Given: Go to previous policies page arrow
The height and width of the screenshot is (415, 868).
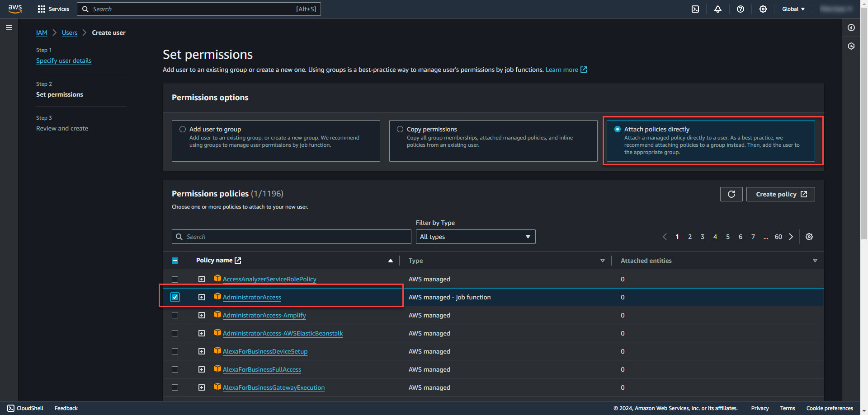Looking at the screenshot, I should (x=665, y=237).
